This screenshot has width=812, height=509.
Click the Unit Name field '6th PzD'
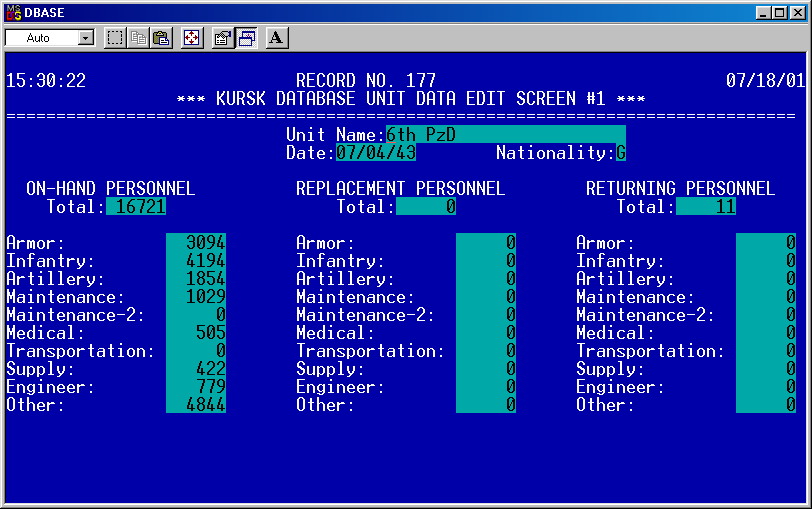tap(505, 135)
